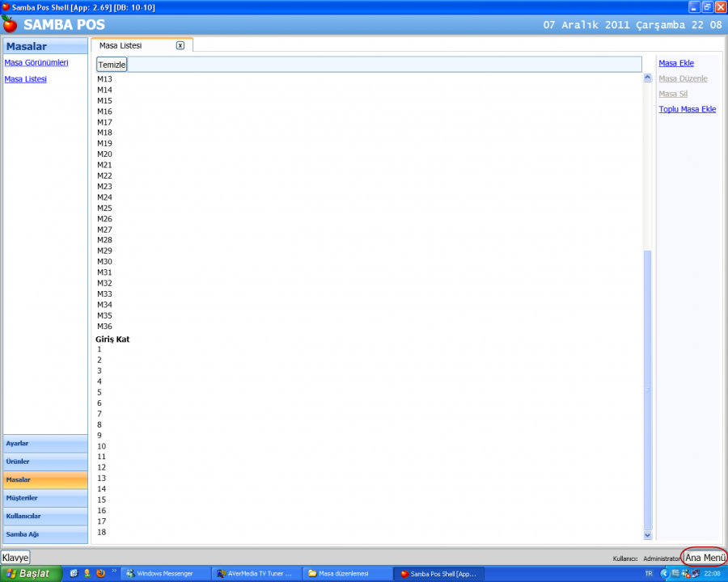Select table 3 under Giriş Kat

pos(99,371)
